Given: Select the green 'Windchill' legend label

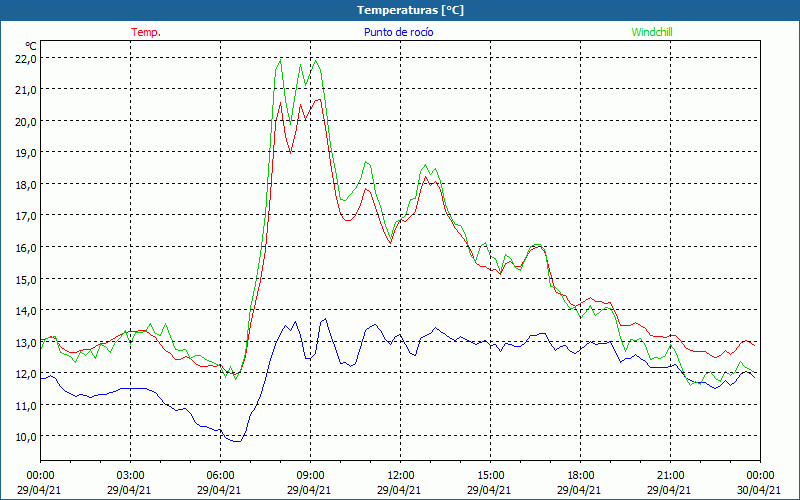Looking at the screenshot, I should (x=652, y=32).
